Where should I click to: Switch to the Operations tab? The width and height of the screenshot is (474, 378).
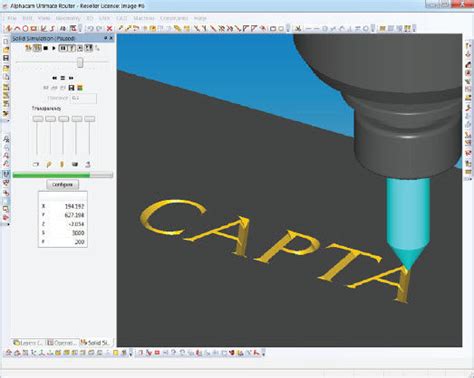[62, 342]
